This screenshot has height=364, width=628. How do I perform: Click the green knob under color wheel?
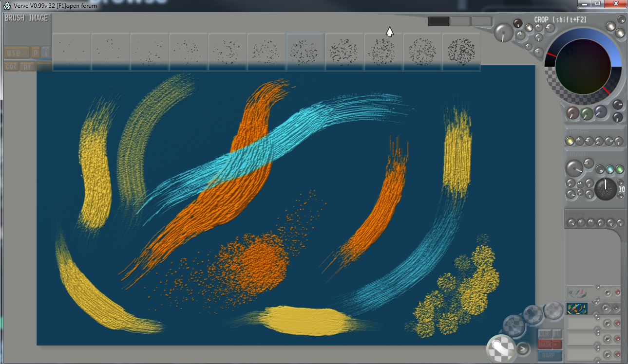tap(587, 113)
